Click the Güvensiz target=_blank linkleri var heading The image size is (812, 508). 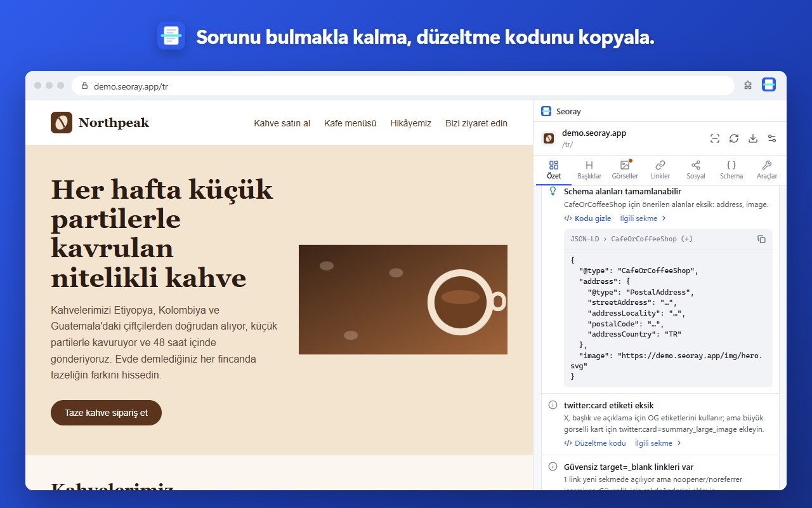click(x=629, y=467)
